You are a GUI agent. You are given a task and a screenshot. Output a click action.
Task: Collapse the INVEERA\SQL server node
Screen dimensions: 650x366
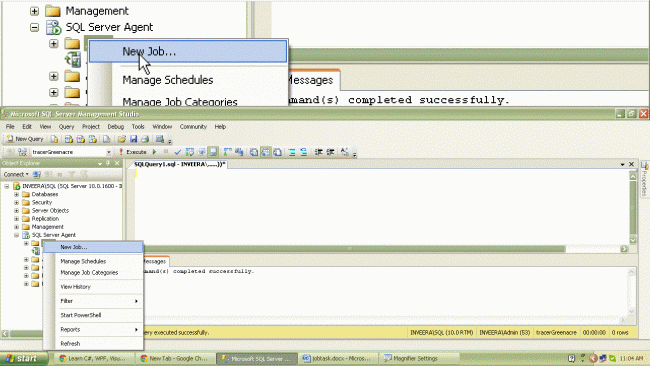click(7, 187)
